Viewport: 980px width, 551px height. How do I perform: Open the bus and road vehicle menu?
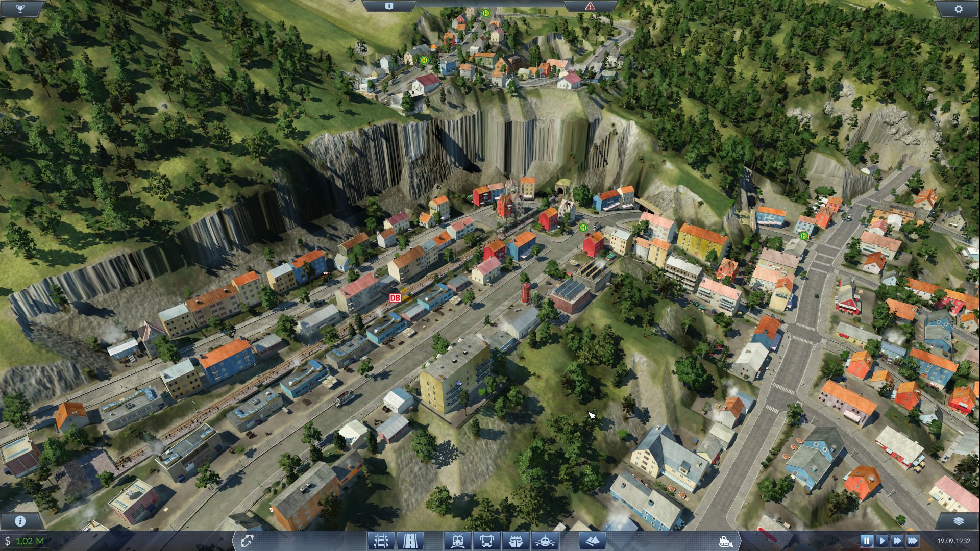[x=486, y=540]
